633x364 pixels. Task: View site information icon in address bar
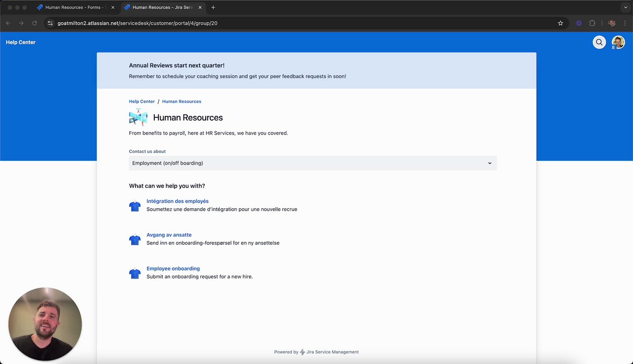click(x=50, y=23)
